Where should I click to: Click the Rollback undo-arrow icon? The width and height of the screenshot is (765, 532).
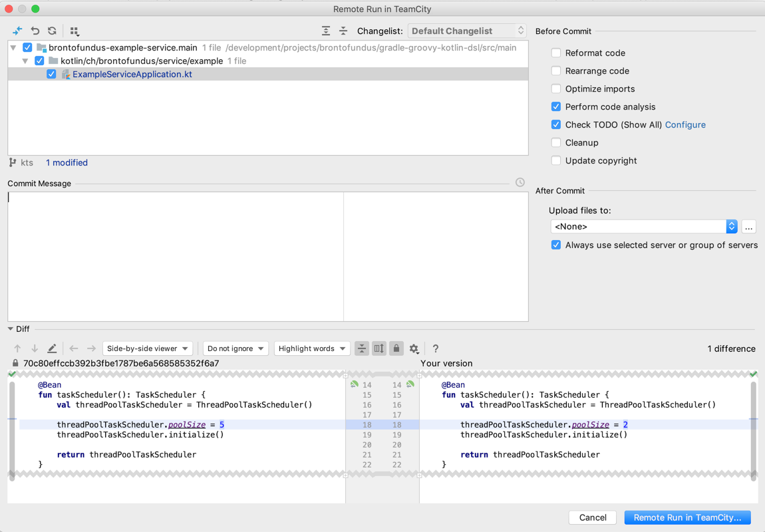click(35, 31)
